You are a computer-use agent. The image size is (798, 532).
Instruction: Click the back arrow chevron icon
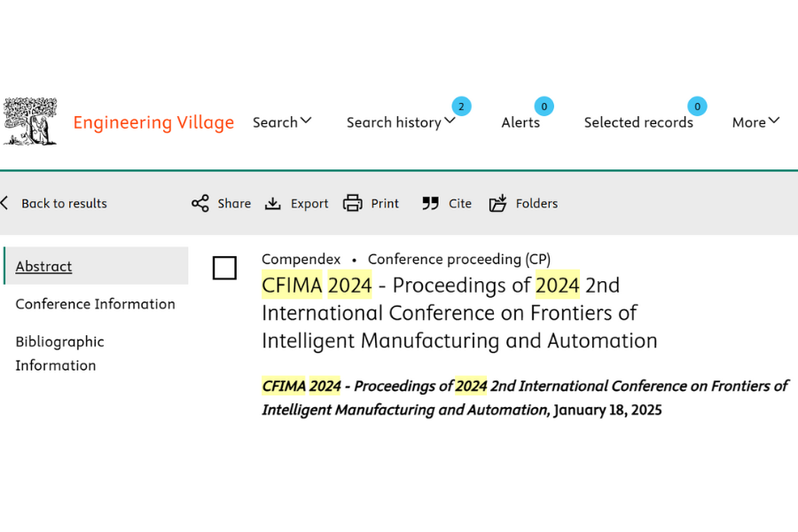coord(4,203)
